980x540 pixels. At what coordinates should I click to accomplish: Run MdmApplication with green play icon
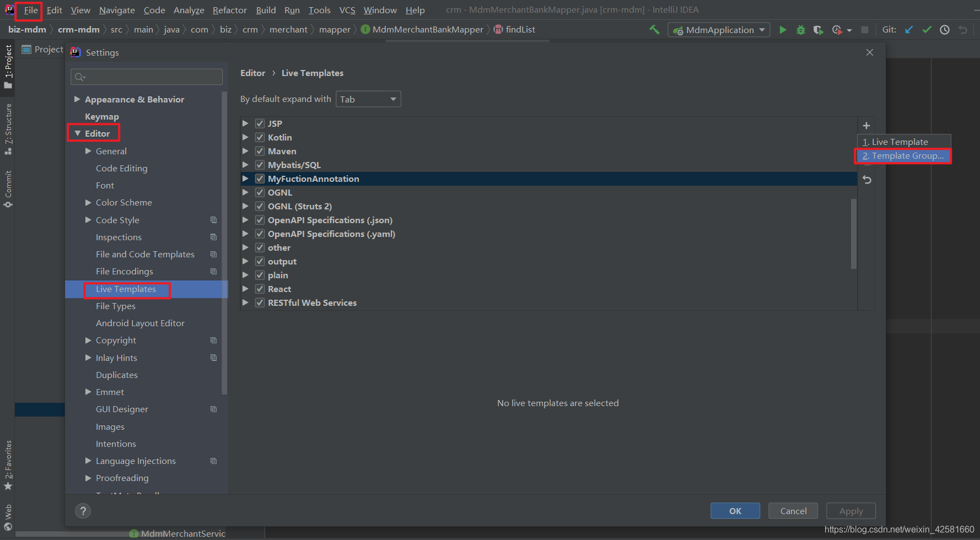[x=783, y=30]
